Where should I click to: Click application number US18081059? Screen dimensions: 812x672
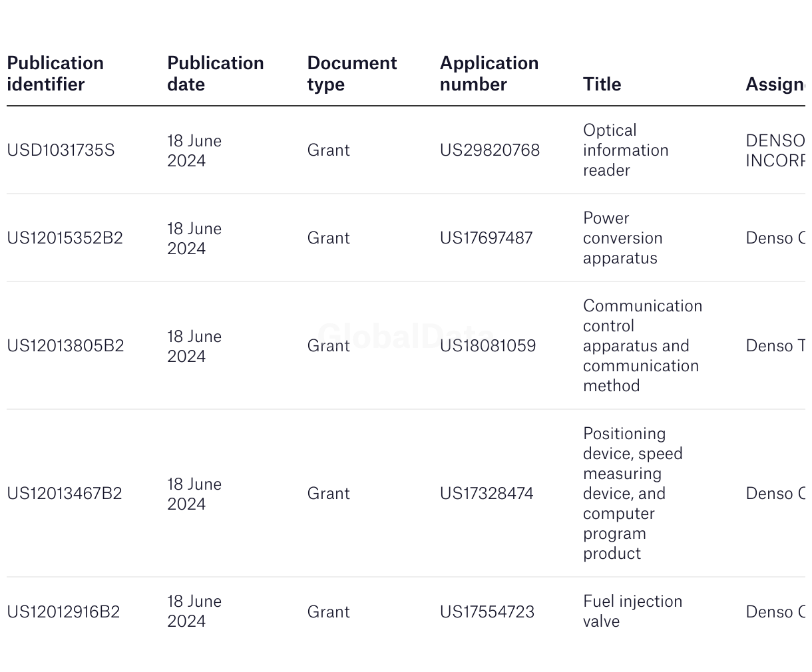(x=487, y=346)
